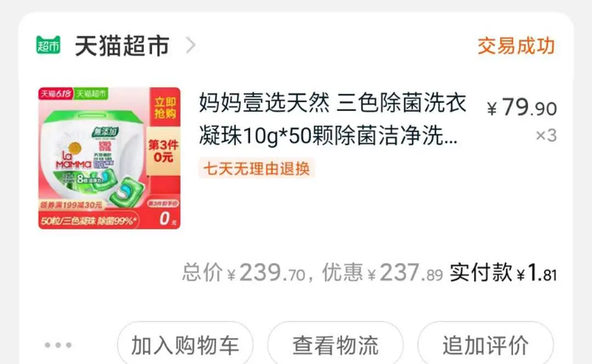The height and width of the screenshot is (364, 592).
Task: Open the three-dot more options menu
Action: 58,345
